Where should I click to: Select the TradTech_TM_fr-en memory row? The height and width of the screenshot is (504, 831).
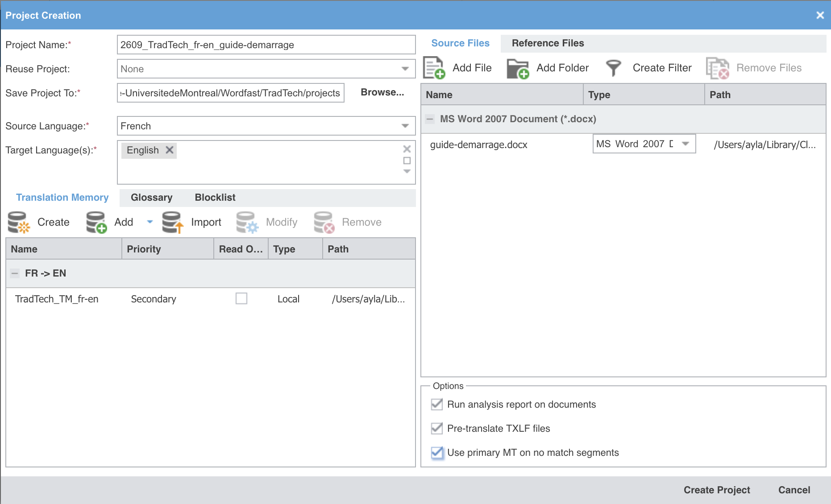[x=210, y=299]
